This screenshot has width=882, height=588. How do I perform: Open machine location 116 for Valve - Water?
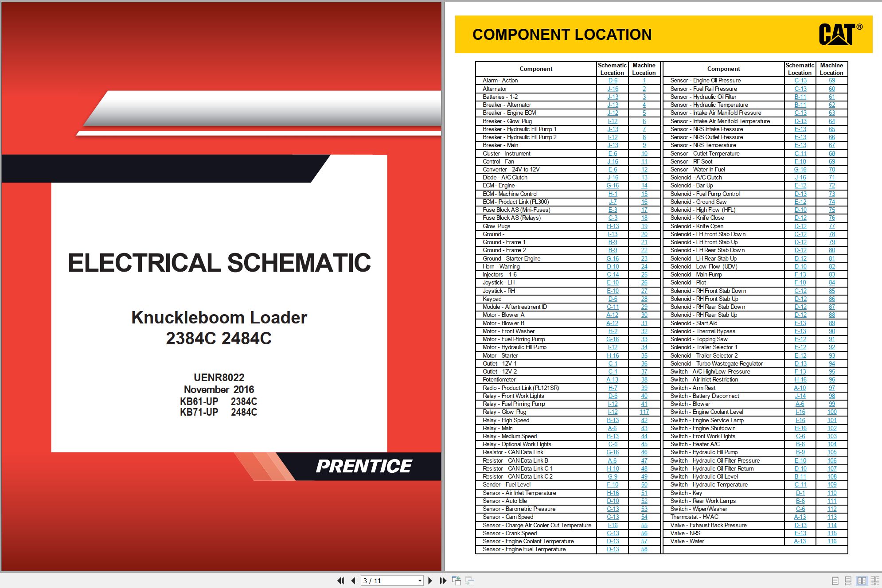pyautogui.click(x=832, y=541)
